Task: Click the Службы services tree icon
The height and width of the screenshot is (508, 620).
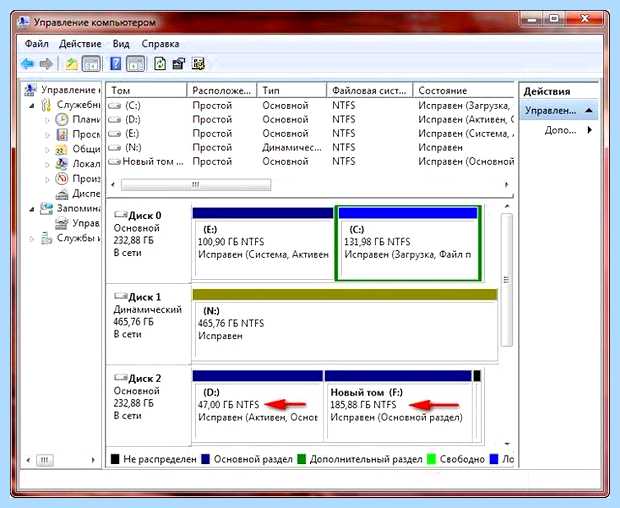Action: [46, 238]
